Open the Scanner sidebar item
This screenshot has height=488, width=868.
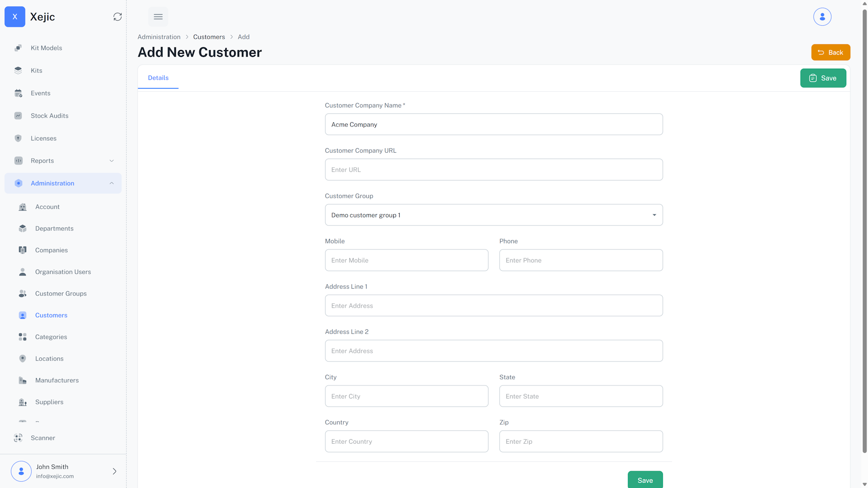[42, 438]
